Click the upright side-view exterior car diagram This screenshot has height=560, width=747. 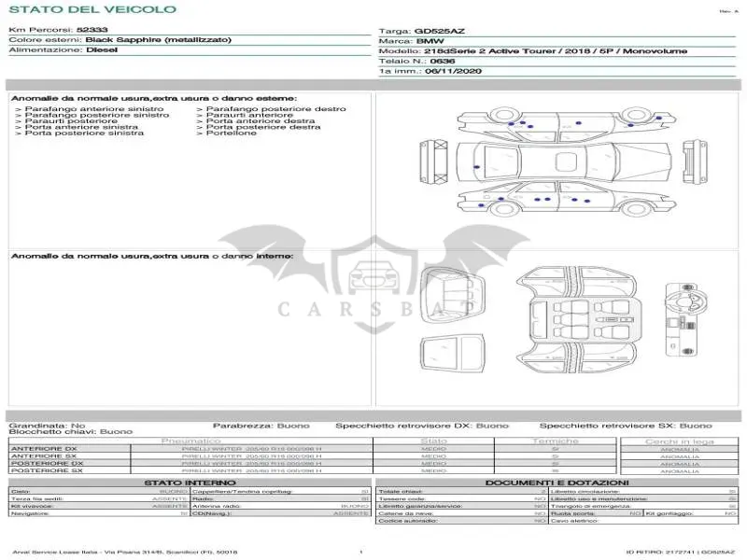[x=566, y=199]
